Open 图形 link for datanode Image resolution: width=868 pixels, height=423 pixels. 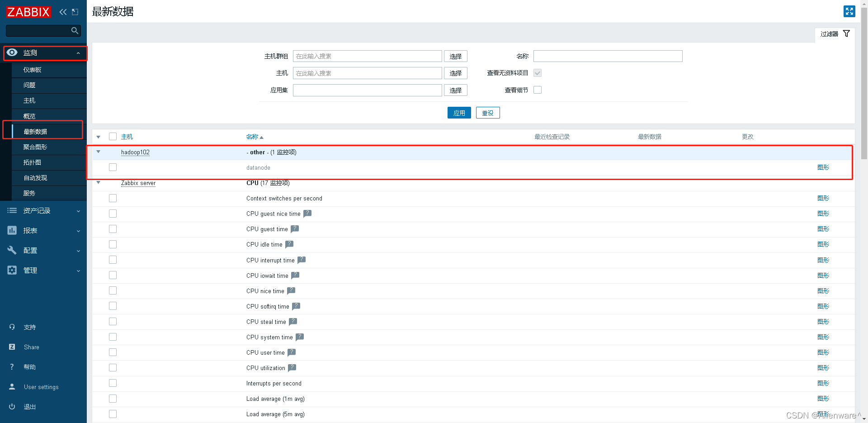click(823, 167)
